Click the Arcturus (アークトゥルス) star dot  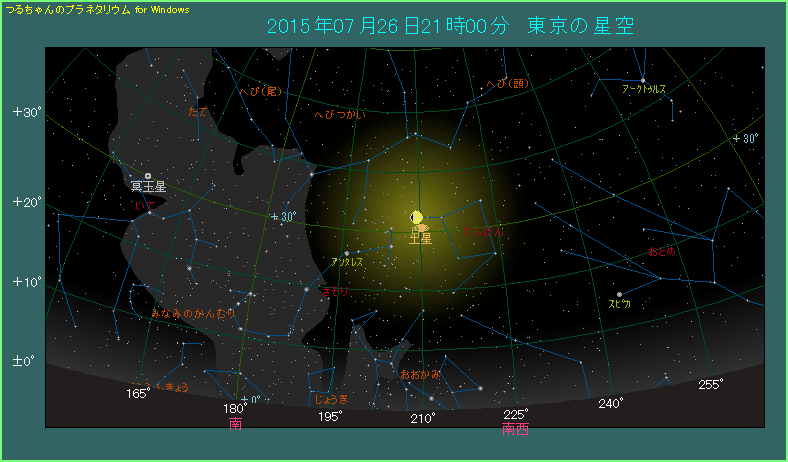(643, 80)
